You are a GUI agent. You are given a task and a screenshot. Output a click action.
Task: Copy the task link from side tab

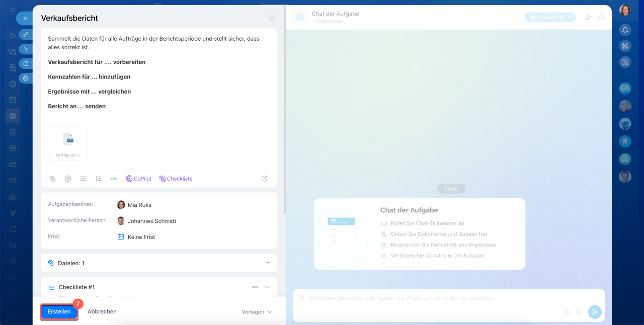26,35
